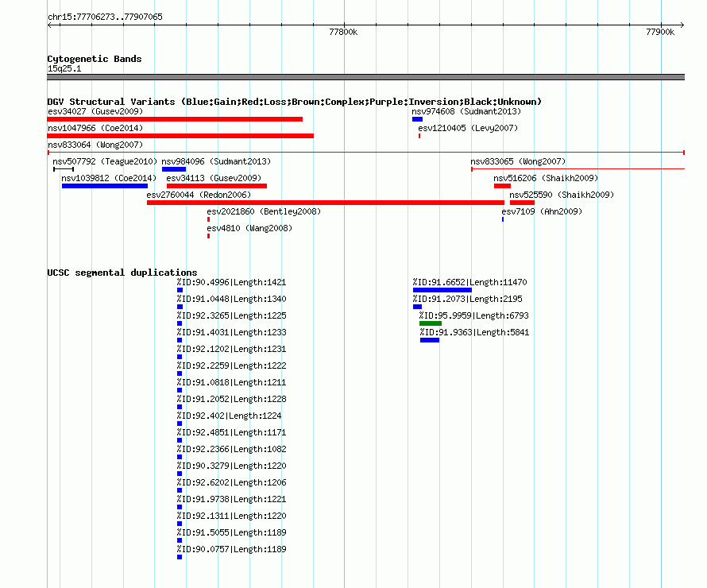707x588 pixels.
Task: Click the 77900k ruler mark
Action: point(661,32)
